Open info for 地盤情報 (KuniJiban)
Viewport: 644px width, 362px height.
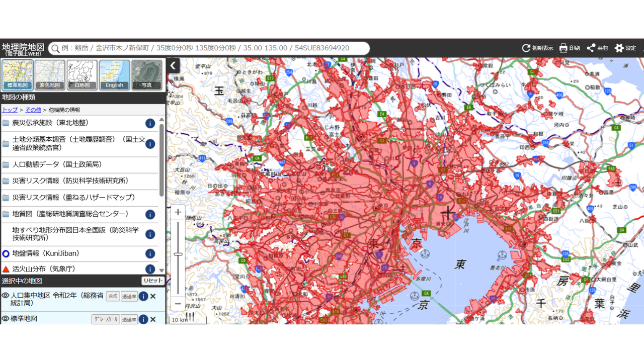(x=150, y=254)
